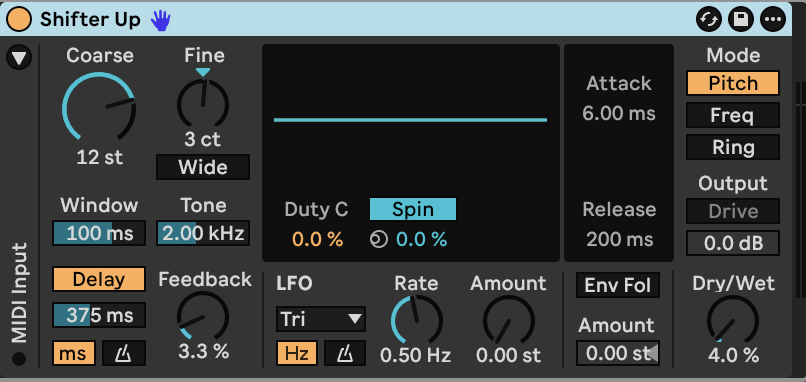Switch delay to tempo-synced metronome mode

(124, 353)
